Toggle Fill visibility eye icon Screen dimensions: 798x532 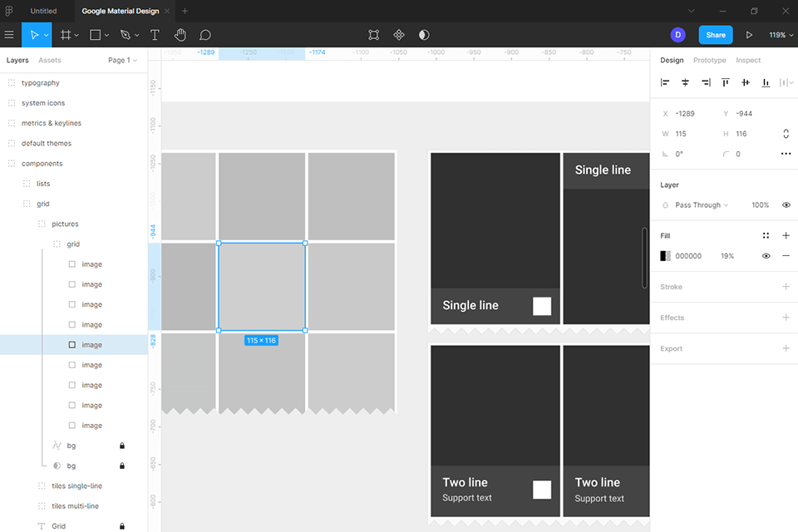pos(766,256)
